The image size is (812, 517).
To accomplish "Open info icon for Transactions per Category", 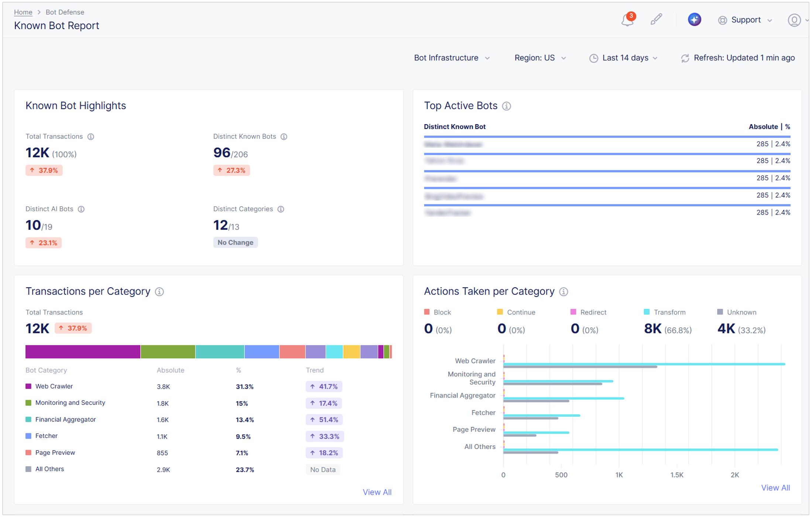I will [x=159, y=292].
